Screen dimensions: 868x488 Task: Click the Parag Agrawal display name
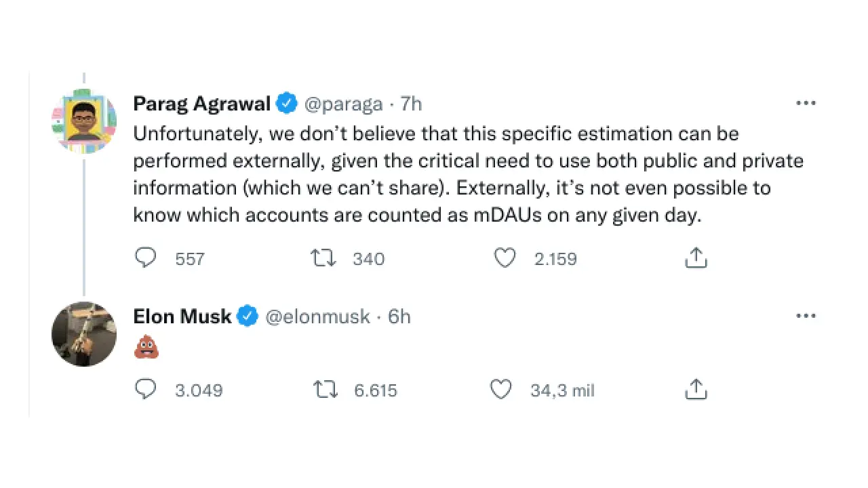(x=201, y=104)
